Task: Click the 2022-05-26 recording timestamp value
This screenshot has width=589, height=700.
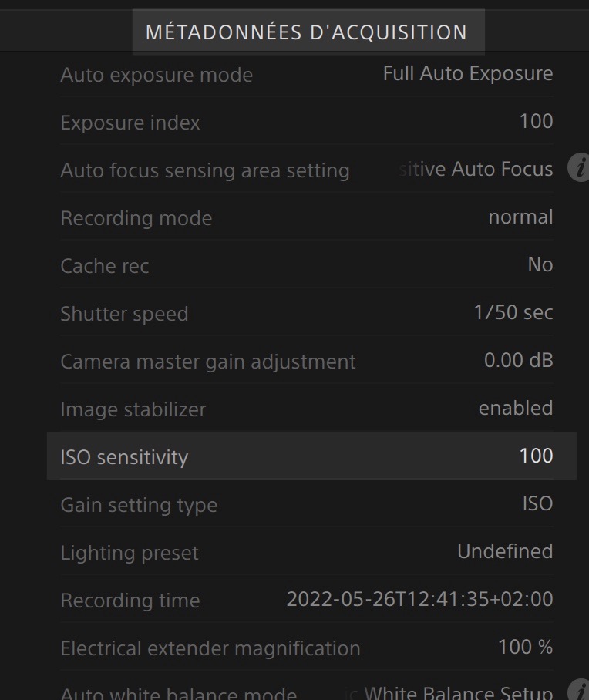Action: pyautogui.click(x=419, y=599)
